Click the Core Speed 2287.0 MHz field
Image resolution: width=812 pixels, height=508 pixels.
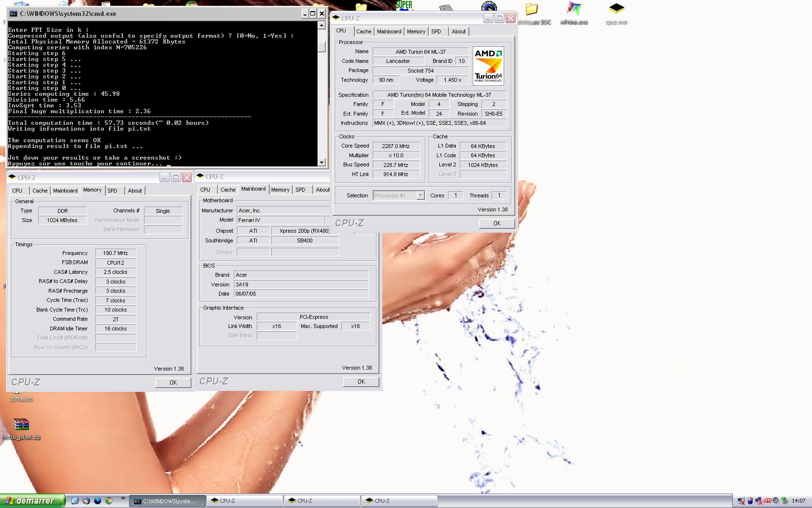click(x=395, y=146)
